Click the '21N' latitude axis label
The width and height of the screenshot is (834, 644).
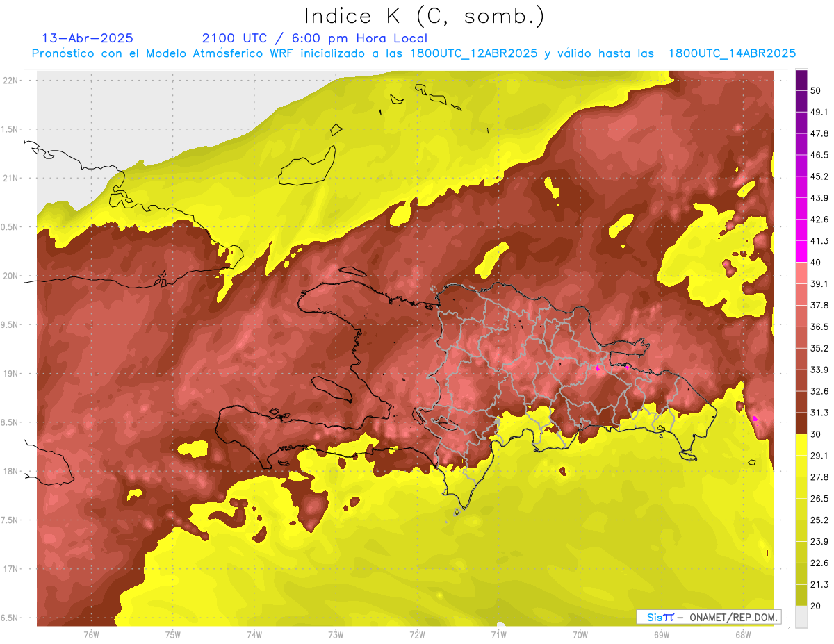coord(11,178)
